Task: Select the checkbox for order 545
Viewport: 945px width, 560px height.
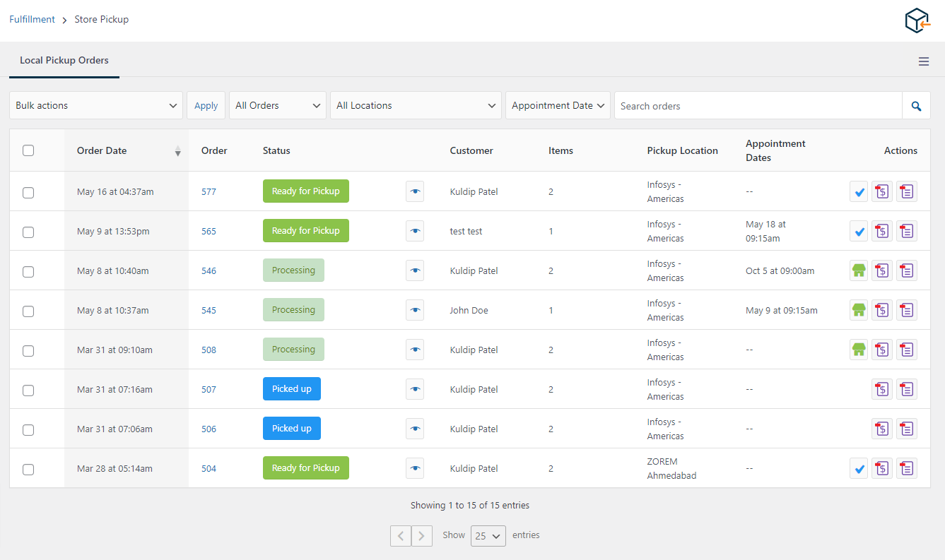Action: [28, 311]
